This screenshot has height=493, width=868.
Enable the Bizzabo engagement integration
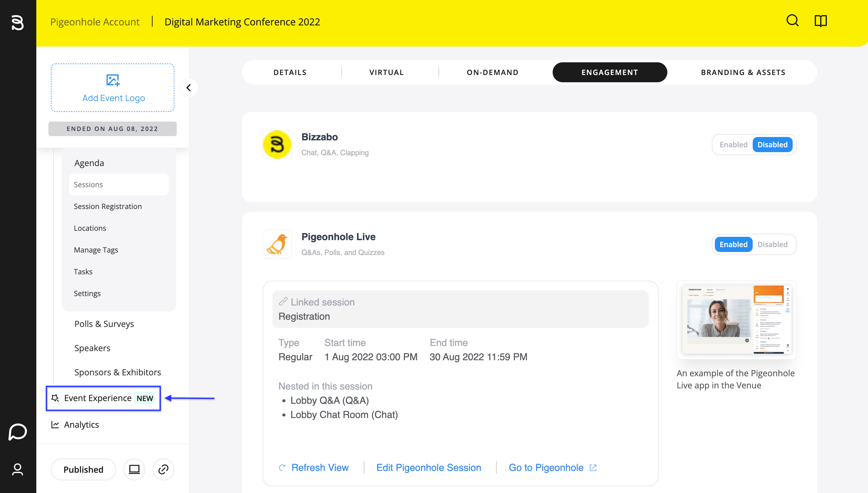734,145
